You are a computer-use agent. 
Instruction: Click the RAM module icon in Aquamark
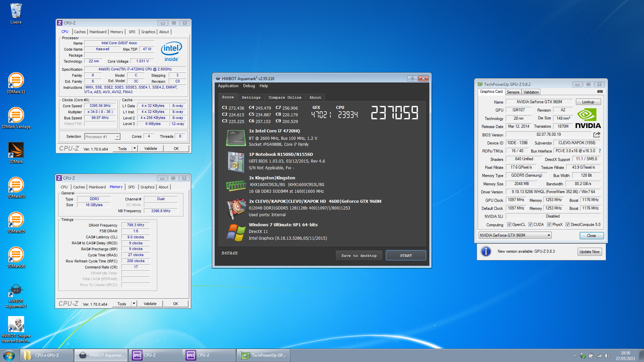click(236, 185)
